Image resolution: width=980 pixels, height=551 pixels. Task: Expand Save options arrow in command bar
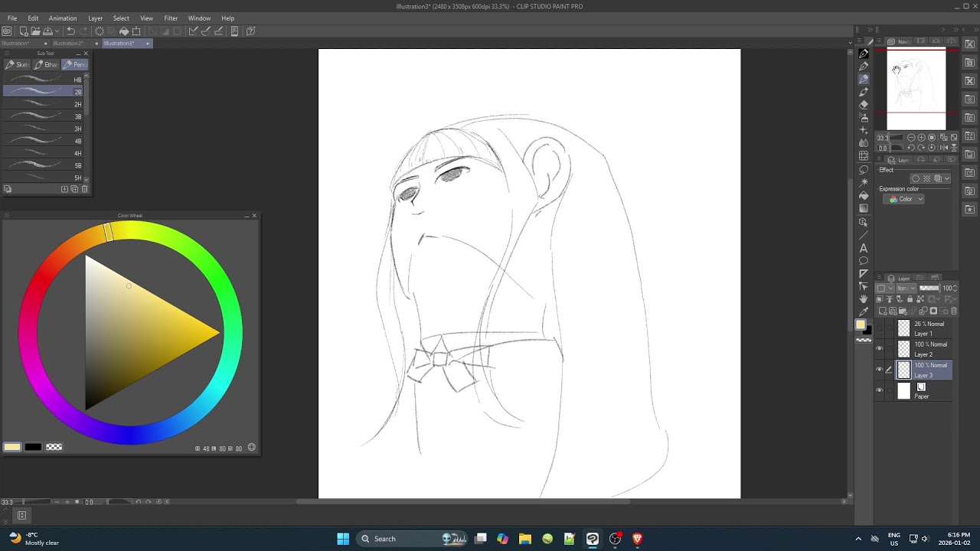tap(57, 31)
